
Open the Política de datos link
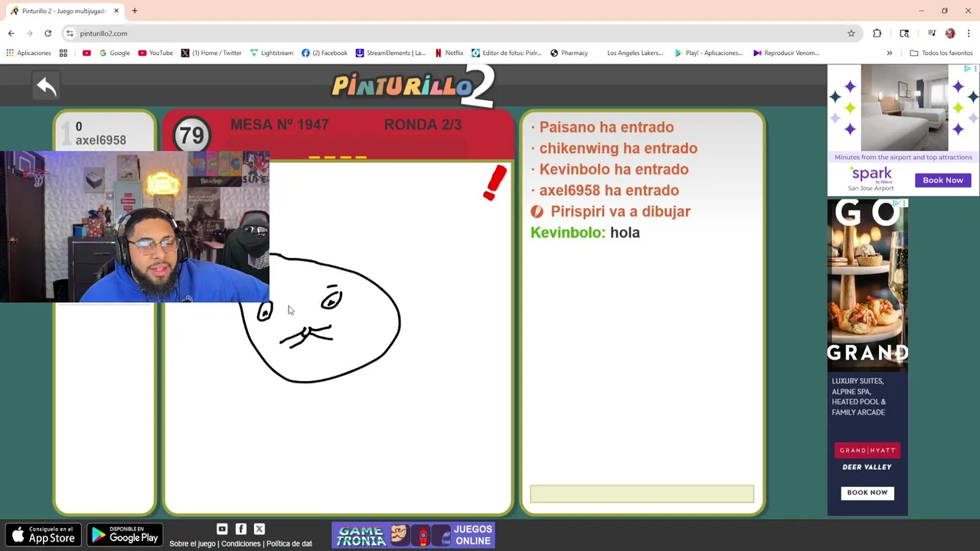click(x=289, y=543)
